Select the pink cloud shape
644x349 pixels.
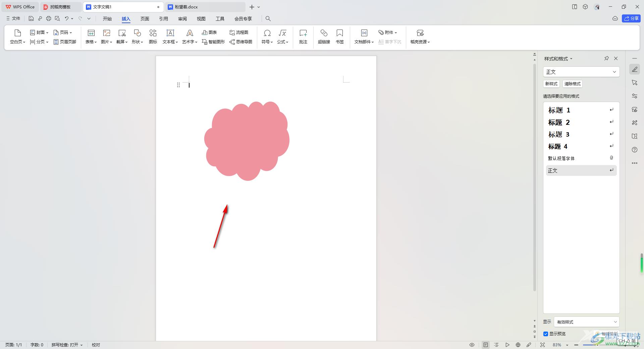[247, 141]
